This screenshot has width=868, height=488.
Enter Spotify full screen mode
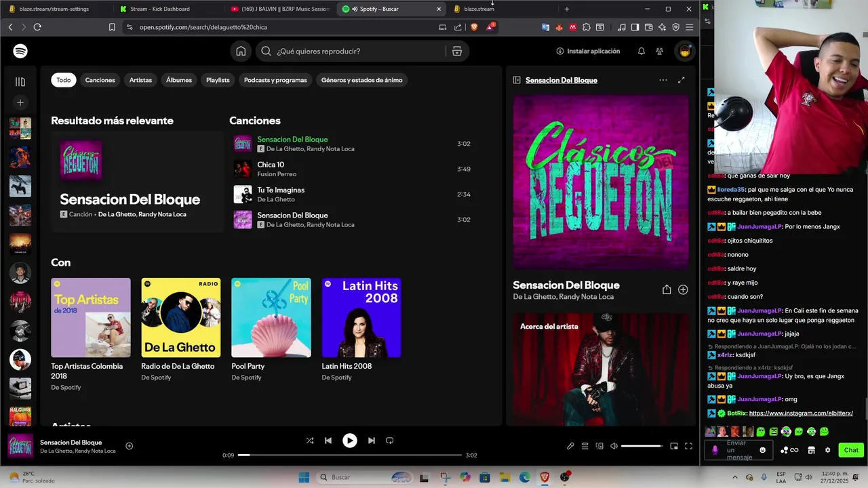pos(688,446)
